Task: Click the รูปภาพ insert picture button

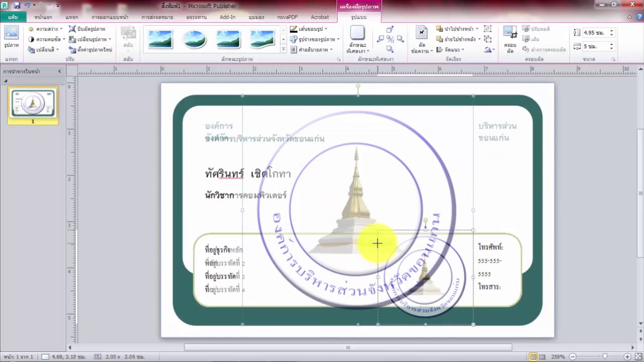Action: coord(11,38)
